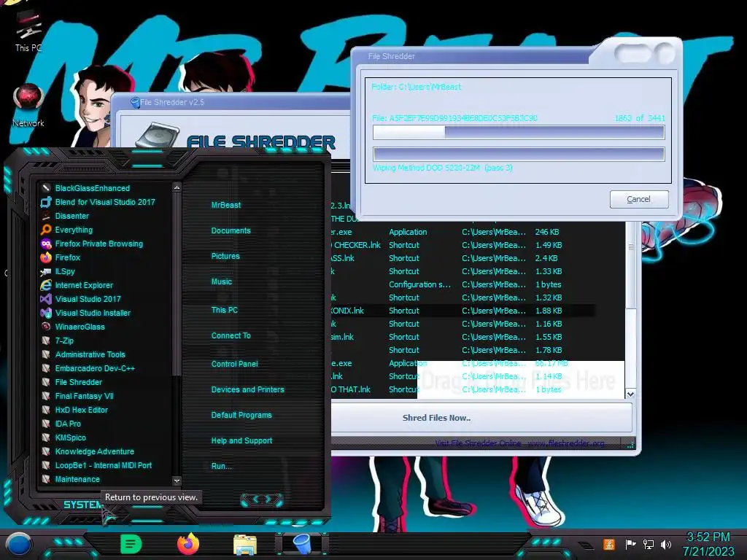Viewport: 747px width, 560px height.
Task: Click the overall wipe progress bar
Action: coord(519,154)
